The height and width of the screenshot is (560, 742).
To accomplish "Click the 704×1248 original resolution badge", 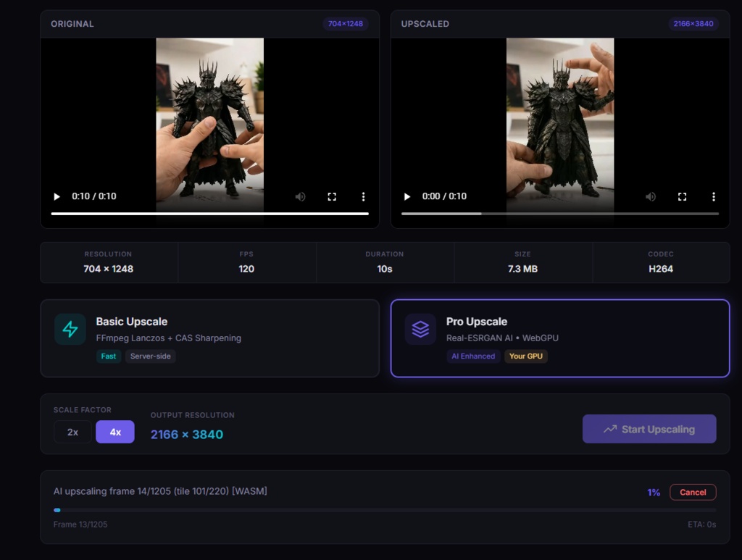I will (x=346, y=24).
